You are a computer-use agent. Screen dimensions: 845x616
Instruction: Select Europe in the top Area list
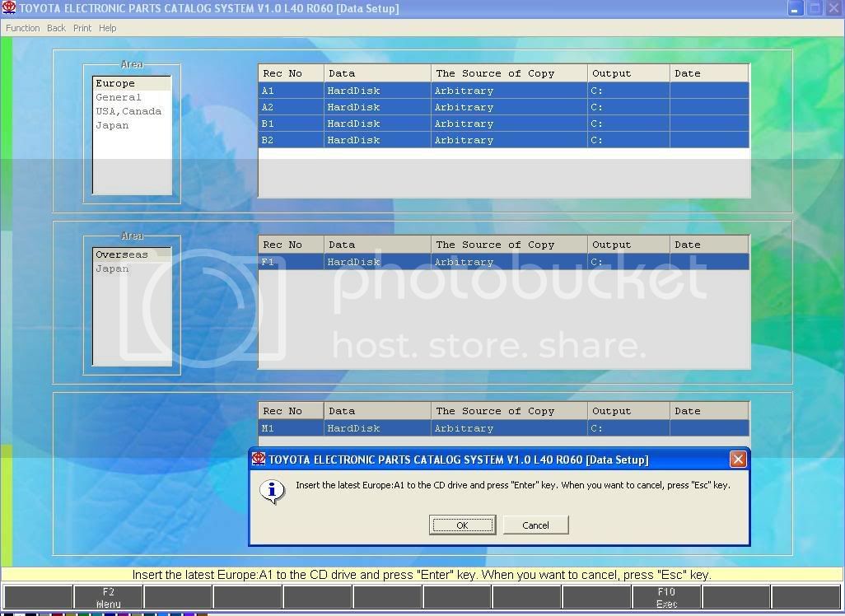pyautogui.click(x=115, y=83)
